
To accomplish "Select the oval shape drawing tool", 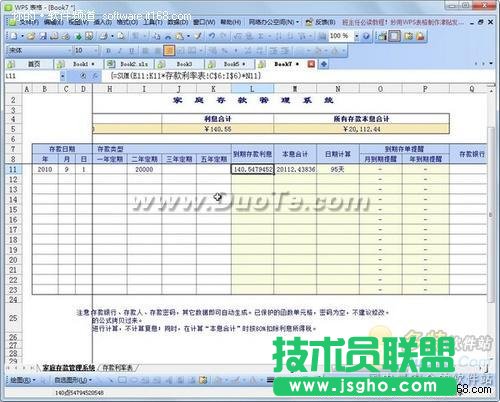I will pyautogui.click(x=134, y=380).
